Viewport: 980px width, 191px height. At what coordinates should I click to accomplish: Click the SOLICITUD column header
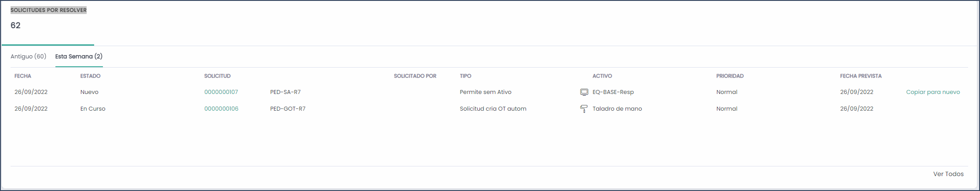217,76
